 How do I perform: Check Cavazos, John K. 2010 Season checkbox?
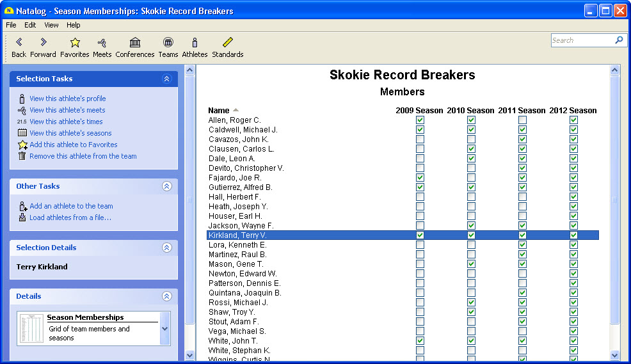tap(471, 139)
